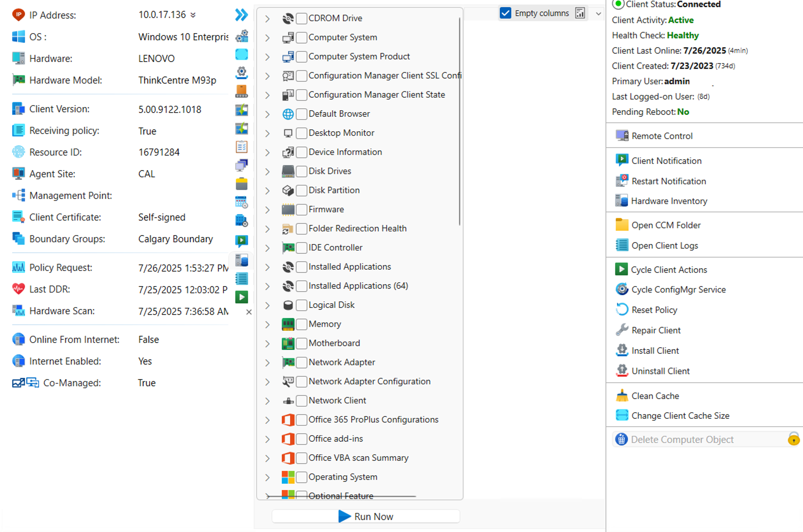This screenshot has height=532, width=803.
Task: Click the Hardware Inventory action icon
Action: pos(622,201)
